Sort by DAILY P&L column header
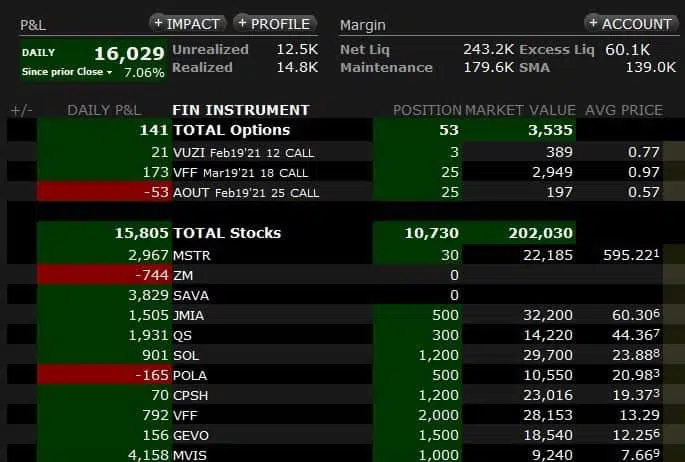685x462 pixels. coord(104,110)
